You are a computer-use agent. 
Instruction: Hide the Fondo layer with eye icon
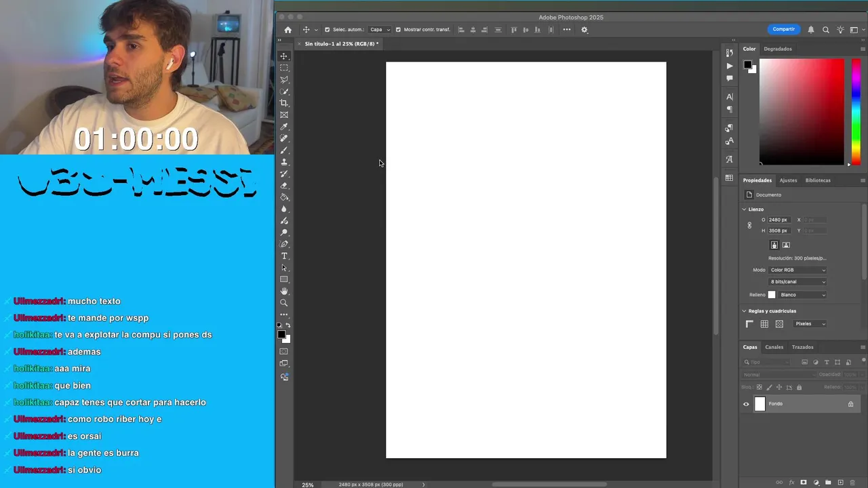746,405
